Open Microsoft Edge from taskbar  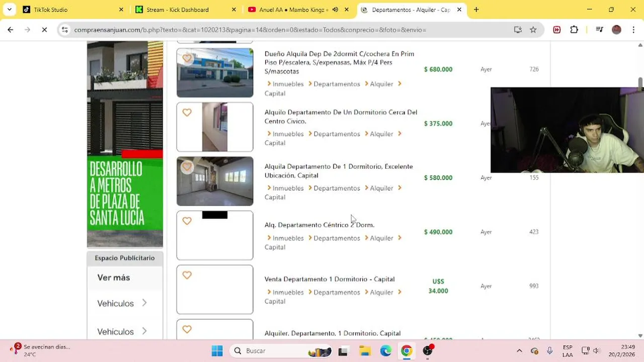386,351
